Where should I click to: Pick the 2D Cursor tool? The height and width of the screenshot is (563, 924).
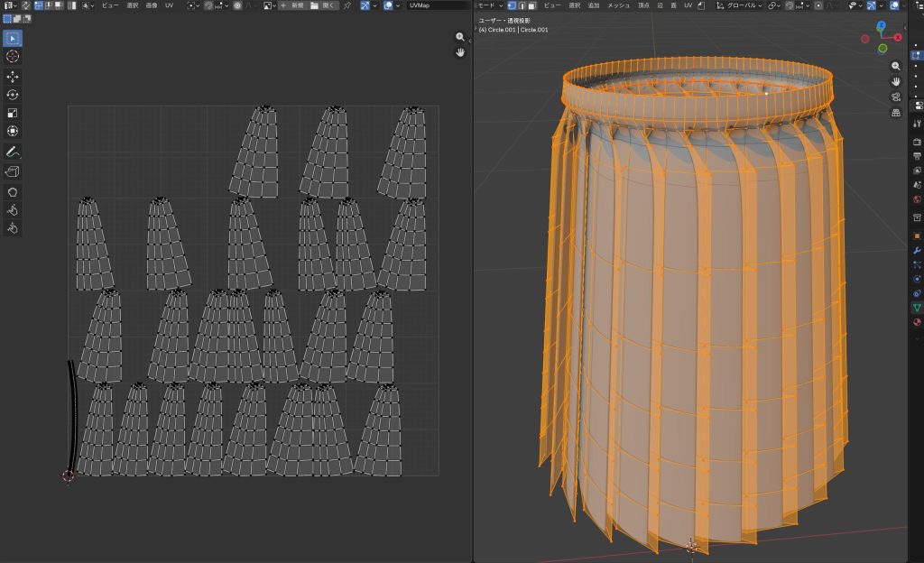tap(13, 56)
